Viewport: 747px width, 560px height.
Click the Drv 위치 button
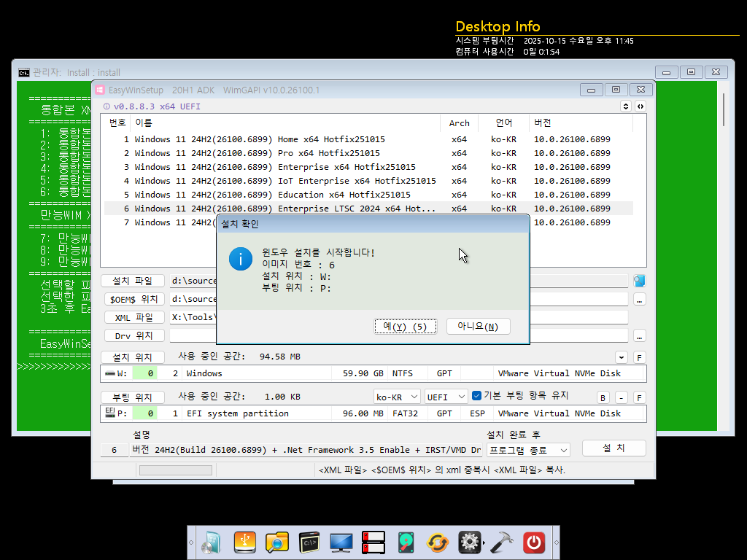click(134, 335)
